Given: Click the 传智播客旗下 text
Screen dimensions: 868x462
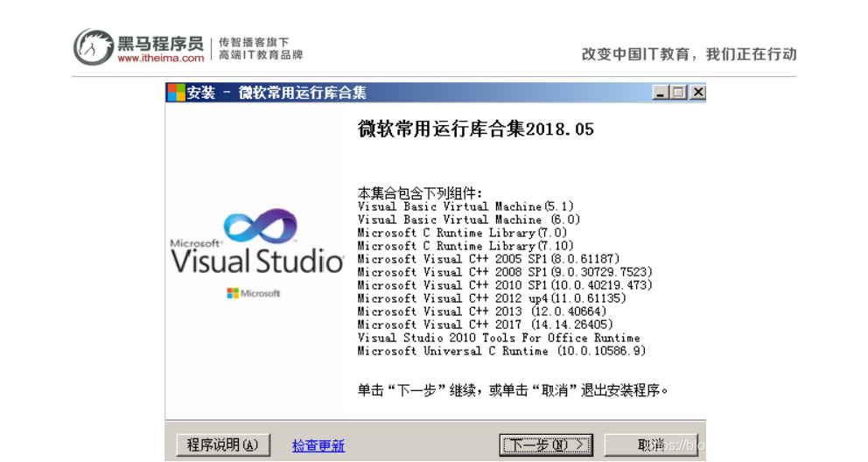Looking at the screenshot, I should 254,42.
